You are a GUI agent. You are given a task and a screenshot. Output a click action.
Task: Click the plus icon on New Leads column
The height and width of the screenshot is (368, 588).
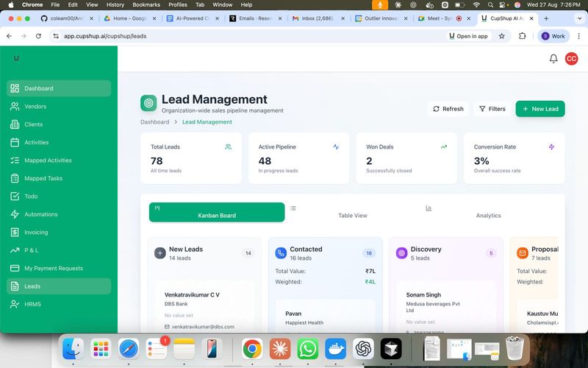pos(160,253)
